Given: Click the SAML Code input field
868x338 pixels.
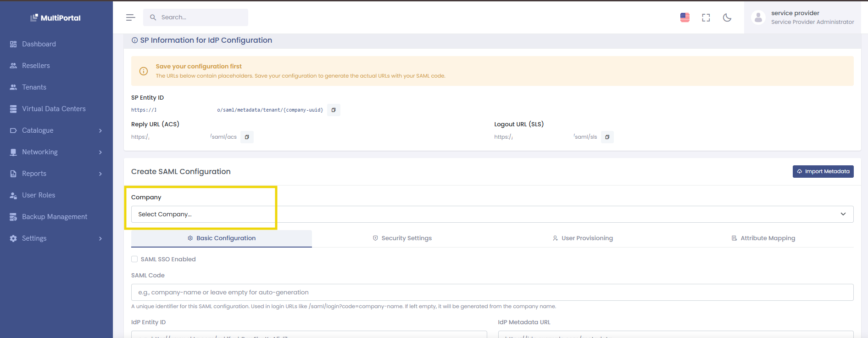Looking at the screenshot, I should [492, 293].
